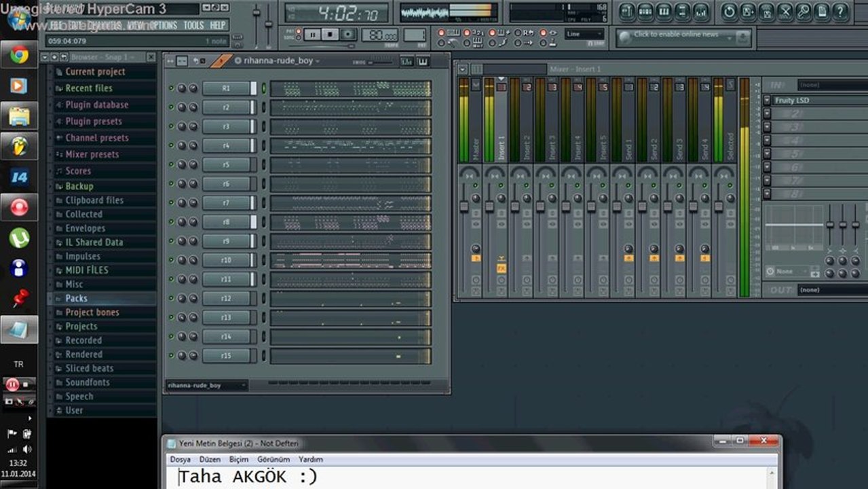Open the Fruity LSD effect slot menu arrow

click(767, 101)
